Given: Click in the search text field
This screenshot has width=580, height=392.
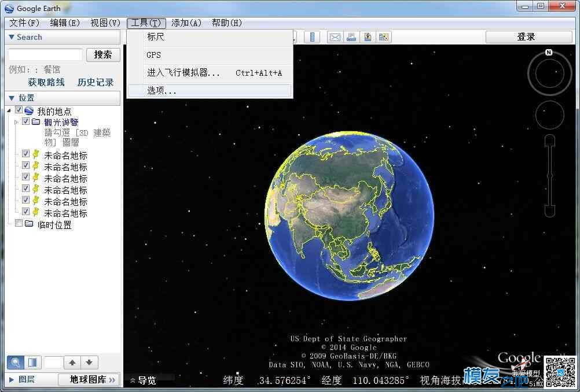Looking at the screenshot, I should pos(45,55).
